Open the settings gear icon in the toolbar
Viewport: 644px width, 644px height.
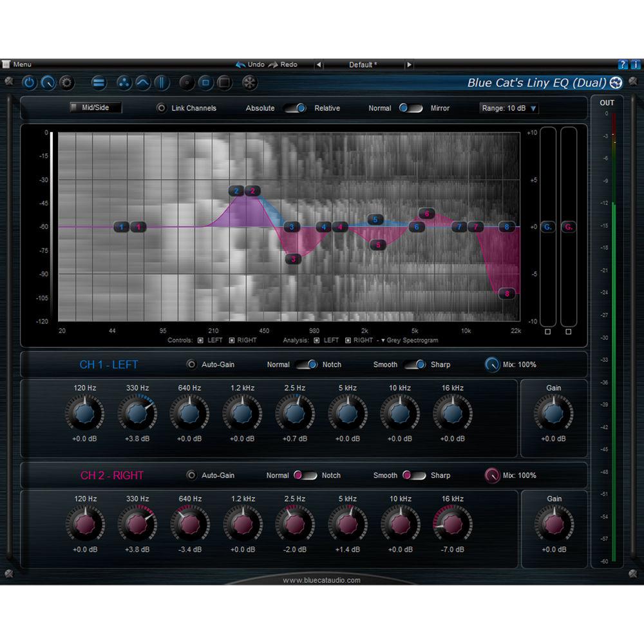click(66, 83)
